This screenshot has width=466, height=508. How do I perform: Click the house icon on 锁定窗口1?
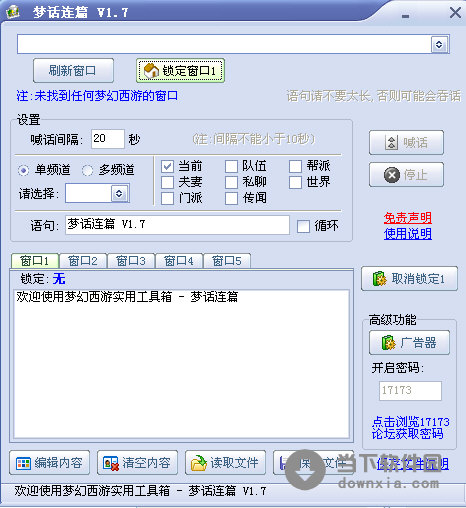(x=151, y=70)
